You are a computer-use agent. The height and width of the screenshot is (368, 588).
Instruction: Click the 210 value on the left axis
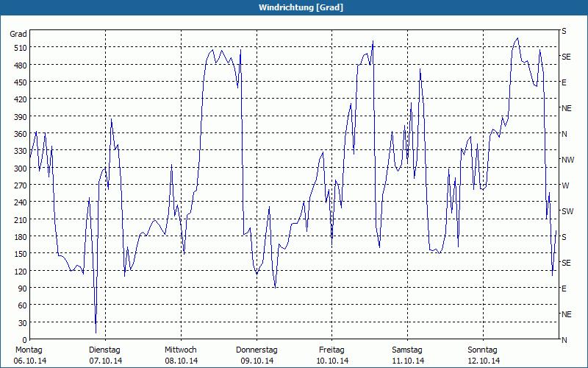(21, 219)
